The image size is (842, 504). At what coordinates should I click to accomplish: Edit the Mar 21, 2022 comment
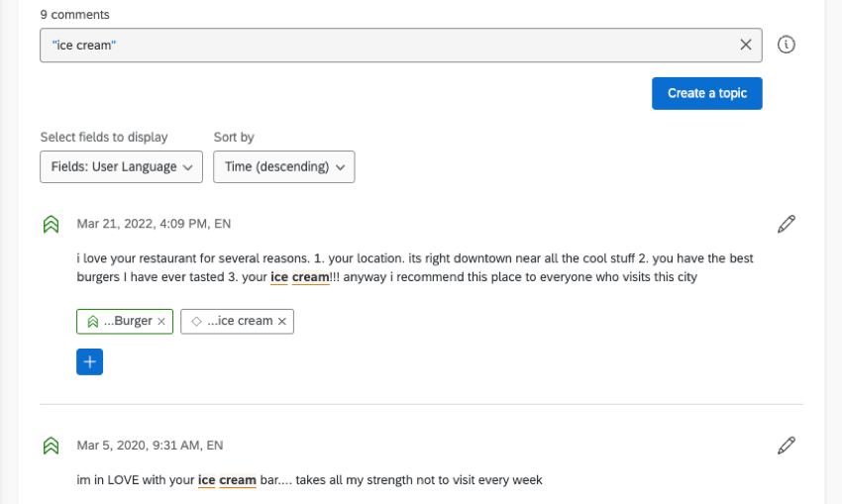[x=787, y=224]
